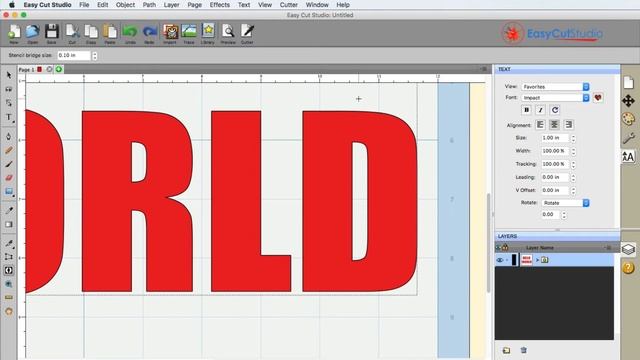The height and width of the screenshot is (360, 640).
Task: Select the highlighted Stencil bridge tool
Action: click(x=9, y=270)
